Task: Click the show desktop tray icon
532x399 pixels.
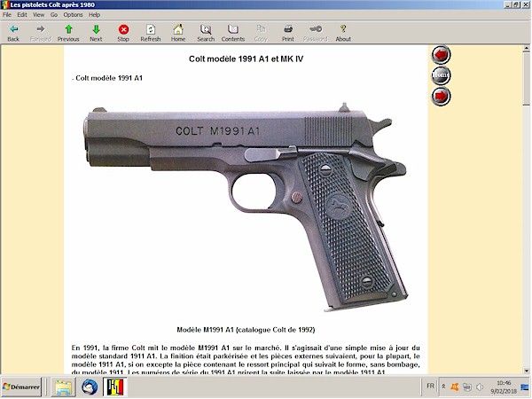Action: point(525,387)
